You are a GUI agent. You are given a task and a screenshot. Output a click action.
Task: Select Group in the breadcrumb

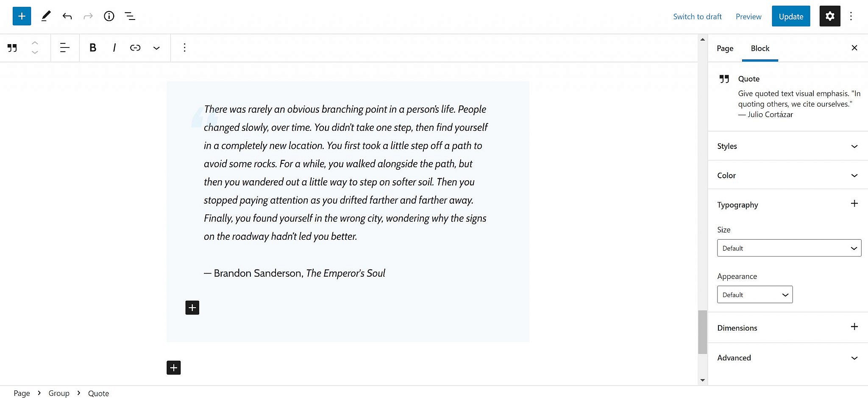(x=59, y=393)
